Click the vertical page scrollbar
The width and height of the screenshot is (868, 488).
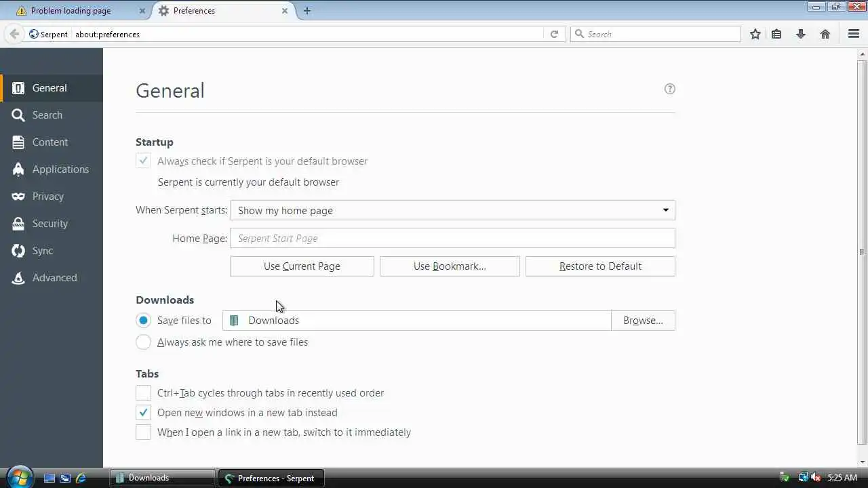tap(863, 252)
